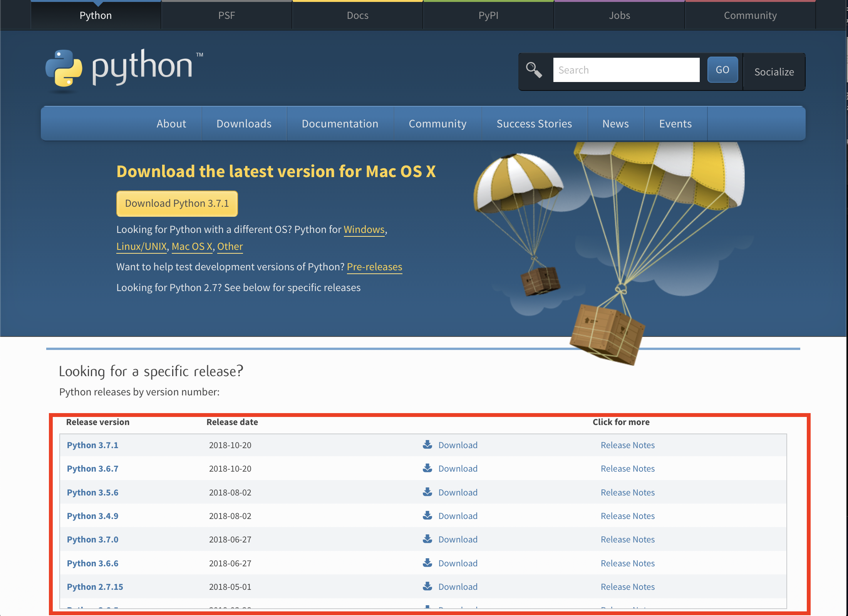Open the Success Stories menu
This screenshot has width=848, height=616.
(535, 124)
